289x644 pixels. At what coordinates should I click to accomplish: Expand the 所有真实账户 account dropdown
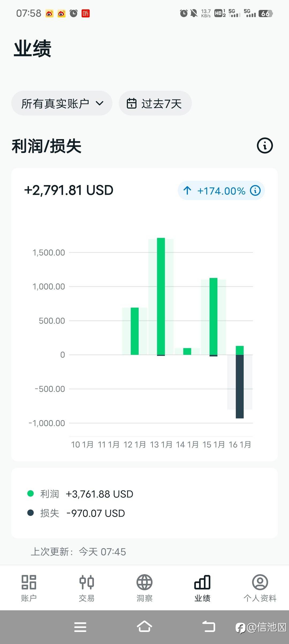pos(62,103)
